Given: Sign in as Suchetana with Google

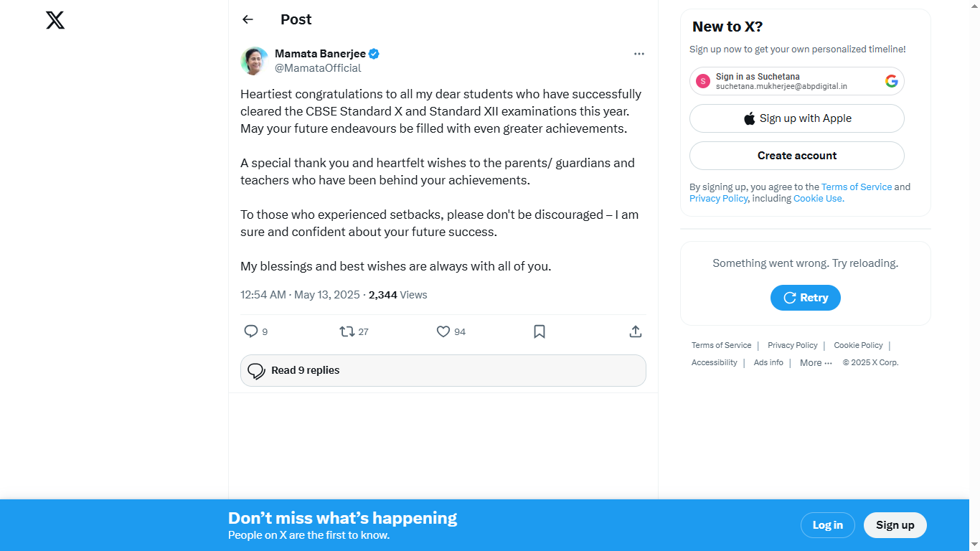Looking at the screenshot, I should point(796,81).
